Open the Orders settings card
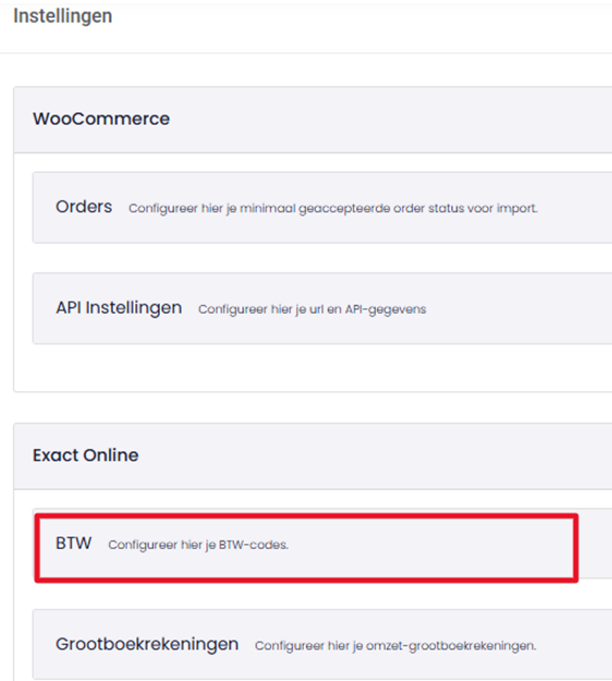The height and width of the screenshot is (681, 612). click(322, 208)
